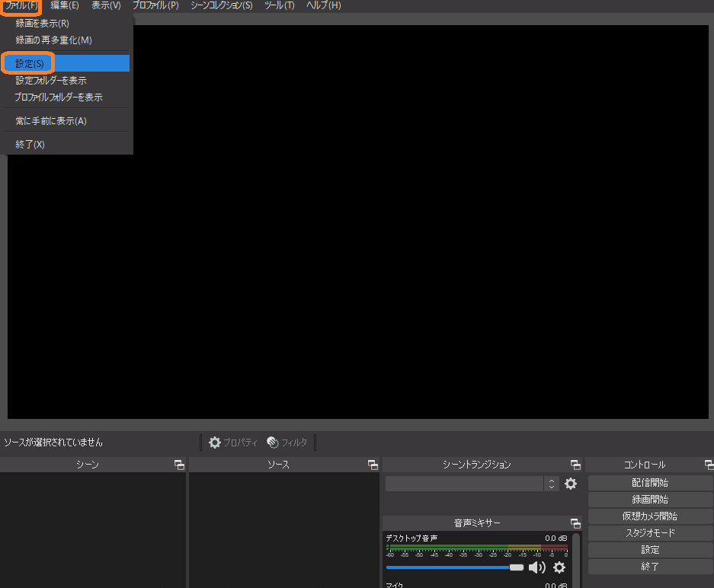Click the デスクトップ音声 label
Viewport: 714px width, 588px height.
411,538
